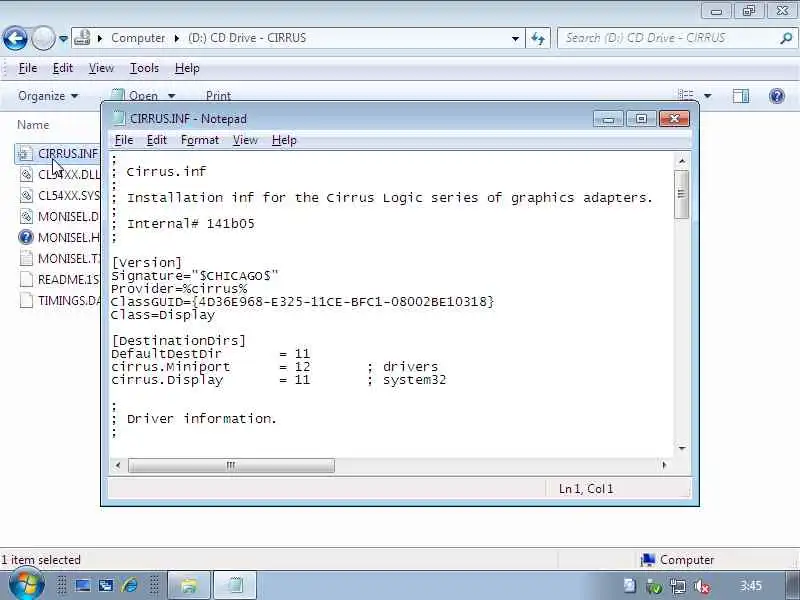Open the recent pages dropdown arrow
The width and height of the screenshot is (800, 600).
tap(63, 38)
